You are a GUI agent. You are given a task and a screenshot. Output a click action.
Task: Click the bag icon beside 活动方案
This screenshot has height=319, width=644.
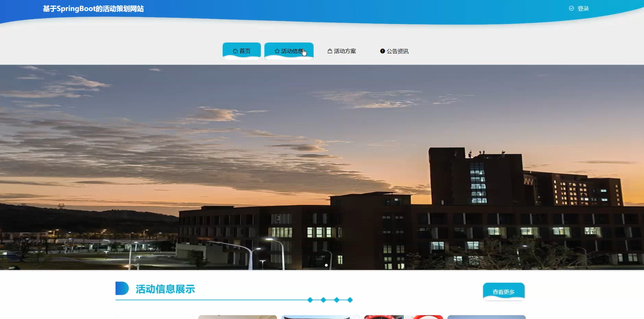(330, 51)
